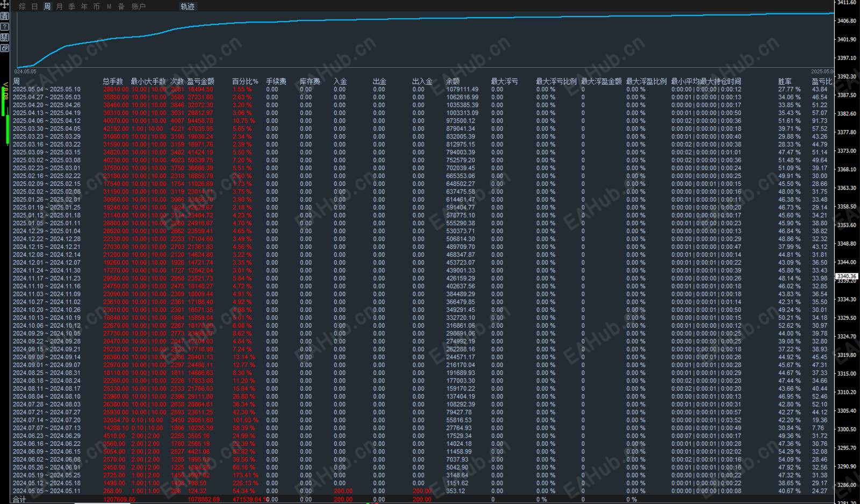Image resolution: width=860 pixels, height=504 pixels.
Task: Select week row 2025.04.27 ~ 2025.05.03
Action: (x=47, y=97)
